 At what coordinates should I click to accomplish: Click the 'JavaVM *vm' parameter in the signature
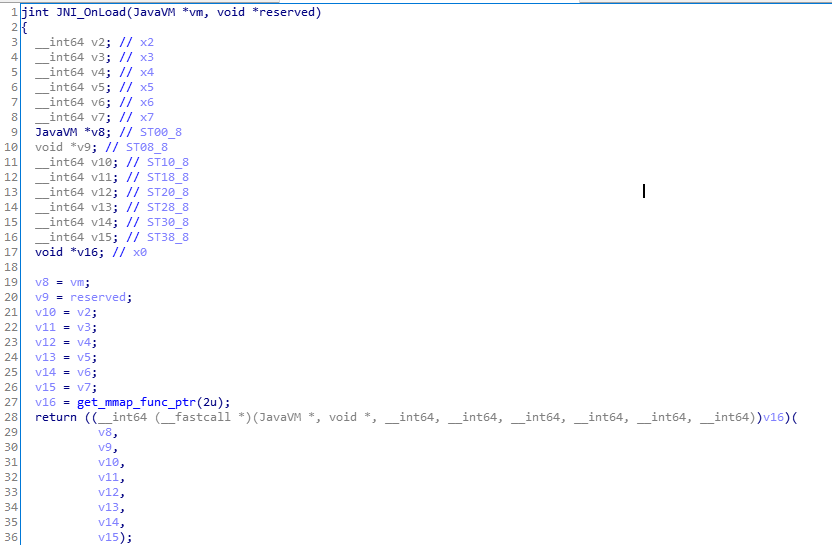point(168,12)
